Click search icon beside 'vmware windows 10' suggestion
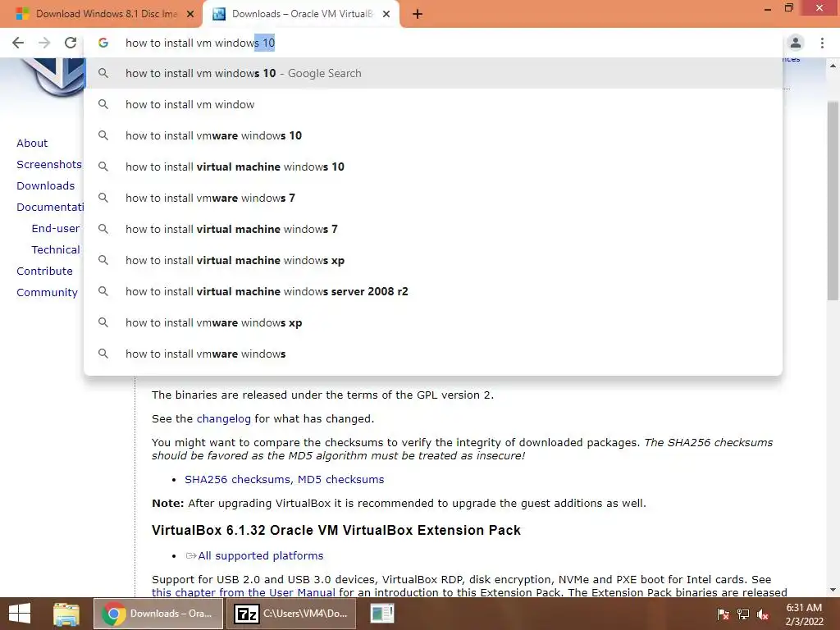The width and height of the screenshot is (840, 630). click(x=103, y=135)
